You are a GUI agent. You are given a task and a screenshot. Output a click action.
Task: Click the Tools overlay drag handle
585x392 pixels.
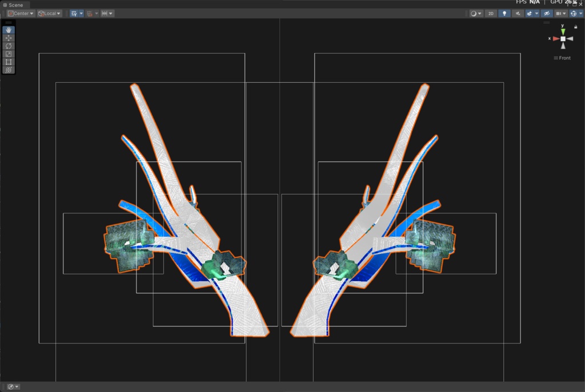pyautogui.click(x=9, y=23)
